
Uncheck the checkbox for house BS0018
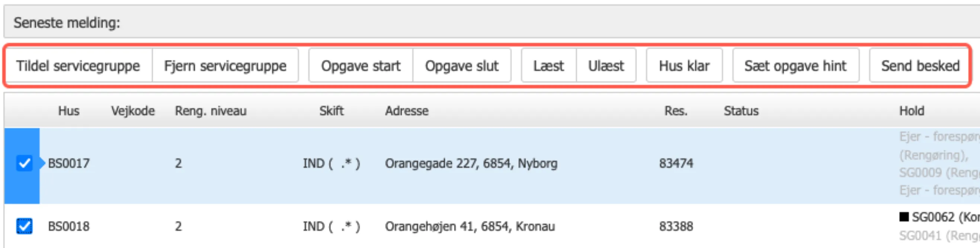click(x=24, y=226)
